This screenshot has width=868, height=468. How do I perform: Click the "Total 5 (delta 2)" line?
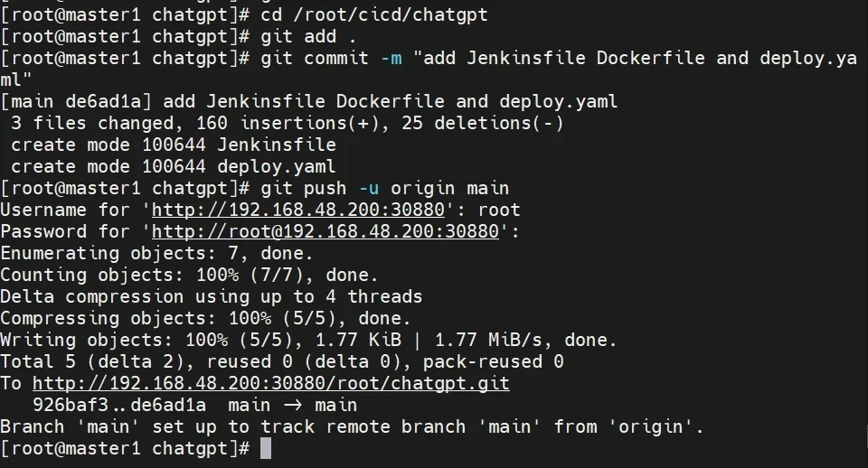click(x=282, y=361)
